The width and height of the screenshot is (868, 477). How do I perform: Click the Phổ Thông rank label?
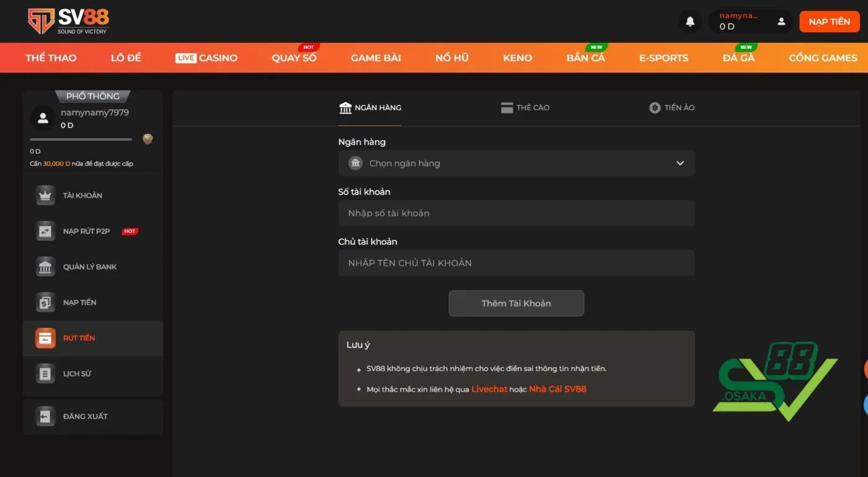coord(93,96)
